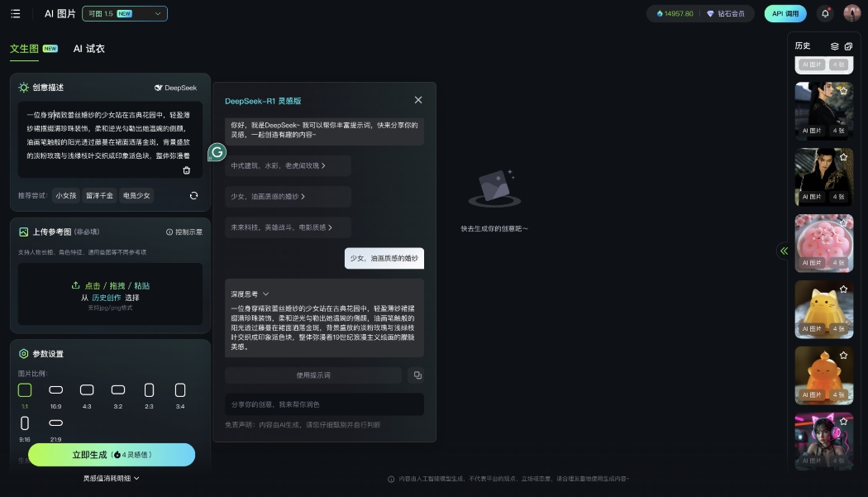This screenshot has width=868, height=497.
Task: Click the 使用提示词 button
Action: tap(313, 375)
